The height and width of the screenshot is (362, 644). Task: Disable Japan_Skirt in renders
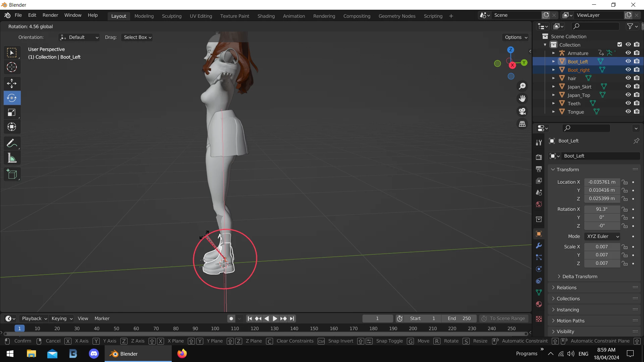click(x=637, y=86)
